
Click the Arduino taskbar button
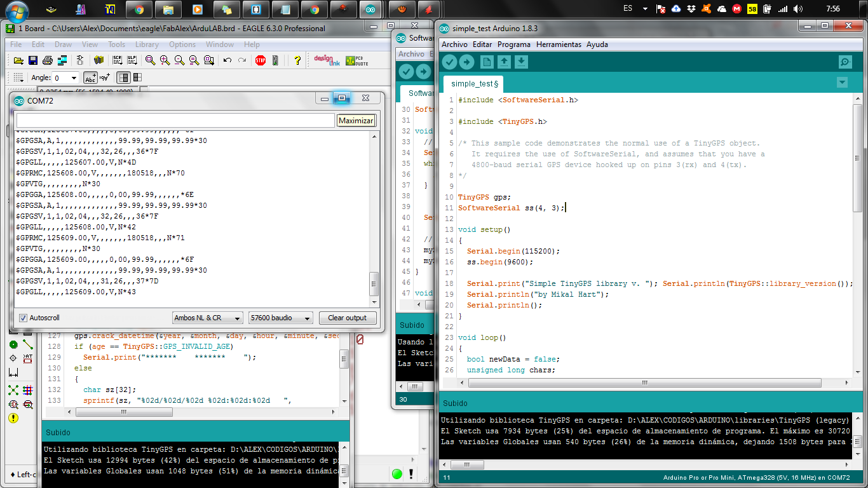(x=369, y=10)
